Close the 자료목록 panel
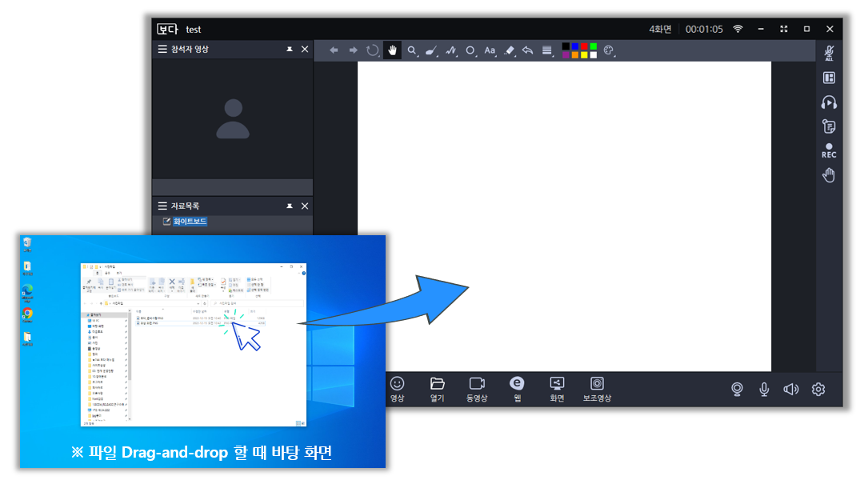This screenshot has height=484, width=868. pos(305,206)
